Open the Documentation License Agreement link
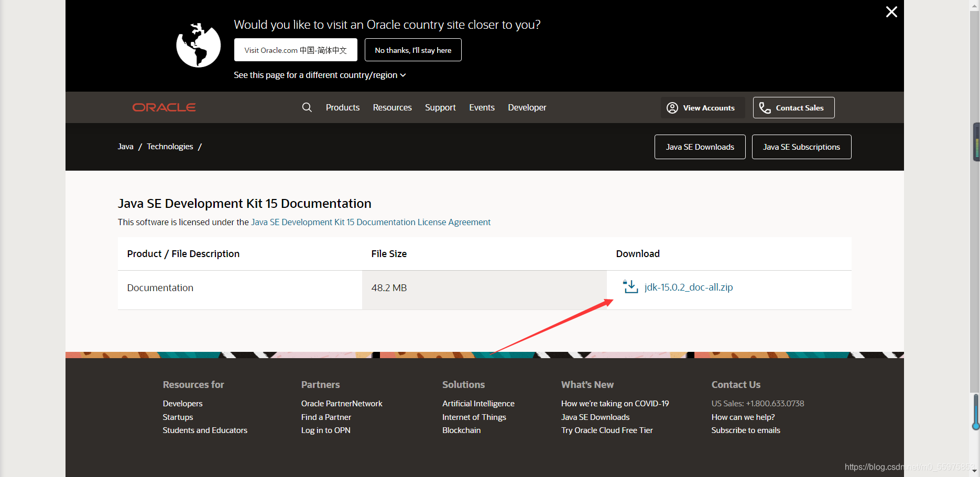 pyautogui.click(x=371, y=222)
